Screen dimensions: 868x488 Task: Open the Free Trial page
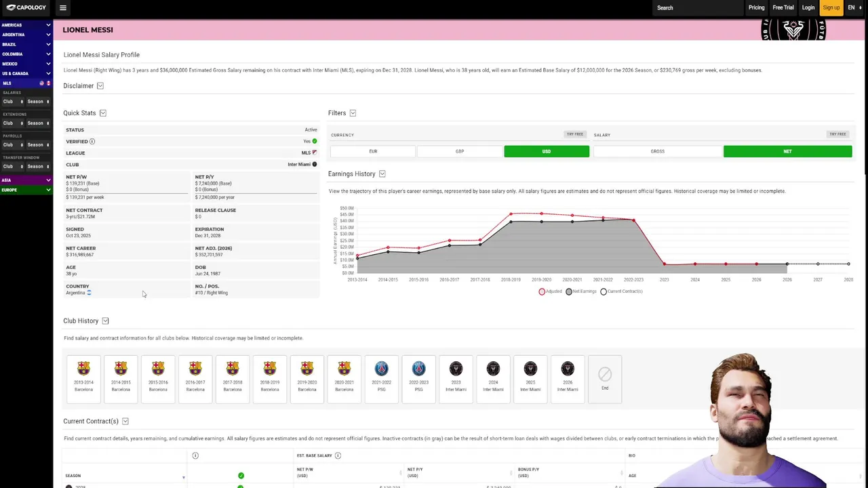[783, 7]
